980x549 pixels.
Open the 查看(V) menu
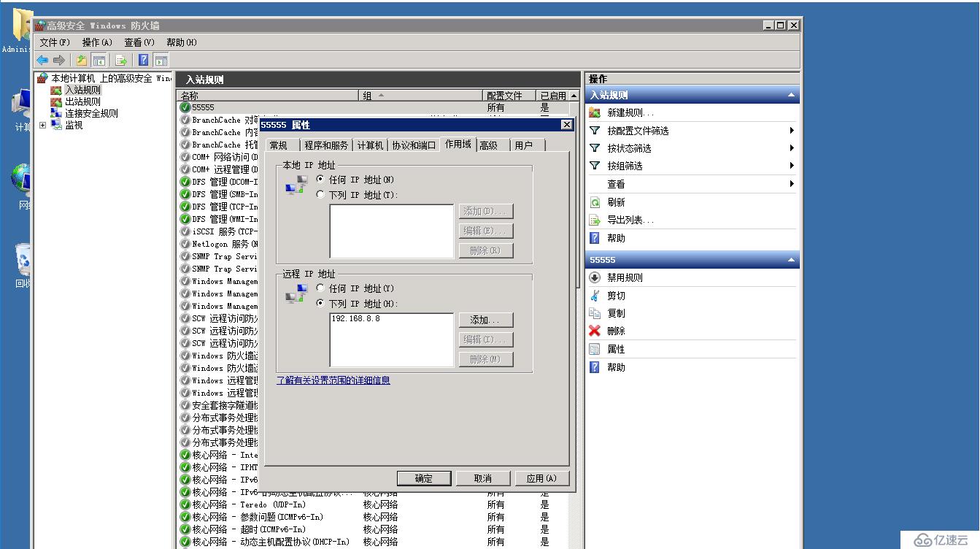tap(139, 42)
